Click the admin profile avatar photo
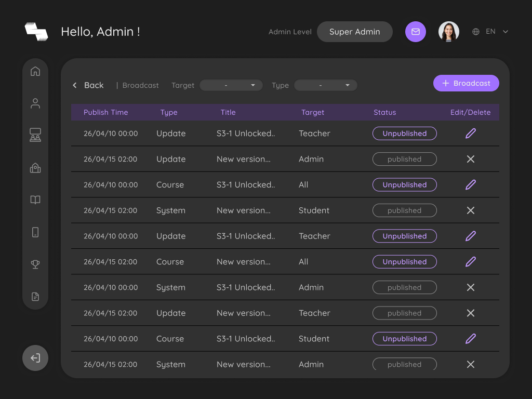 pos(448,32)
